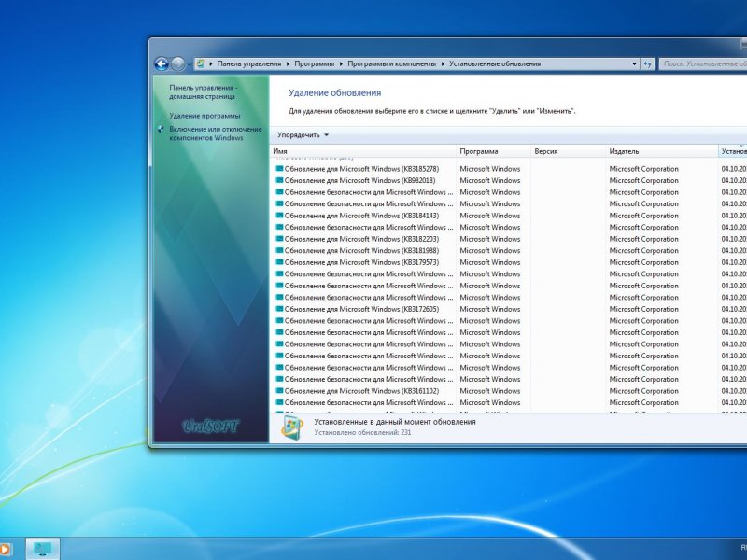Select Обновление для Microsoft Windows (KB3179573)
Image resolution: width=747 pixels, height=560 pixels.
(361, 262)
